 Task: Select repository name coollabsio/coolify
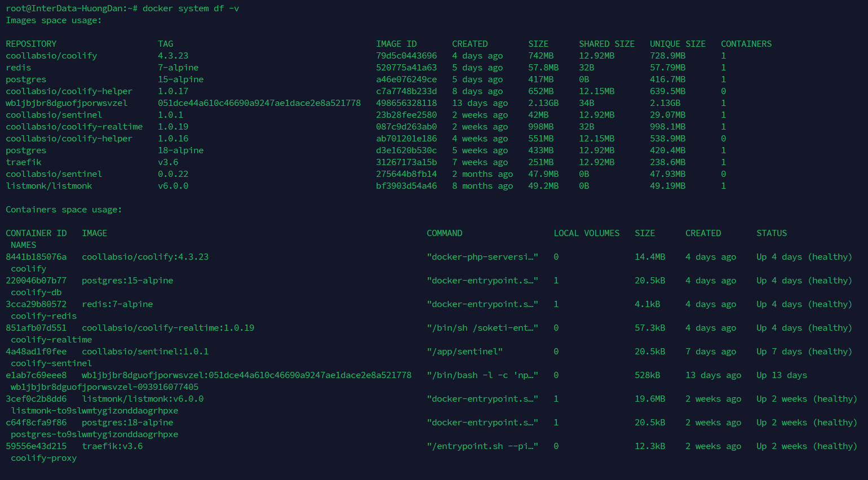pyautogui.click(x=51, y=56)
